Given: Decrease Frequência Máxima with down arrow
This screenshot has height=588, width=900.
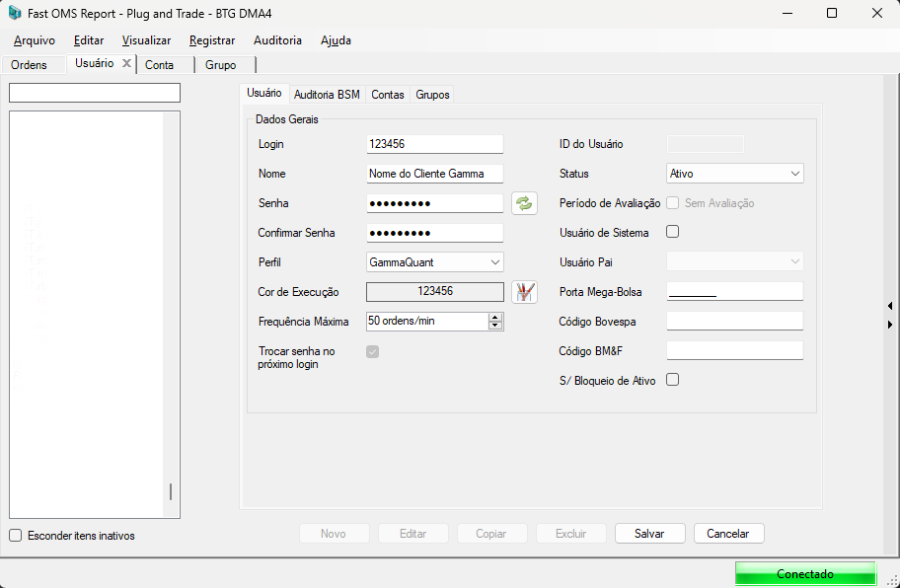Looking at the screenshot, I should (494, 326).
